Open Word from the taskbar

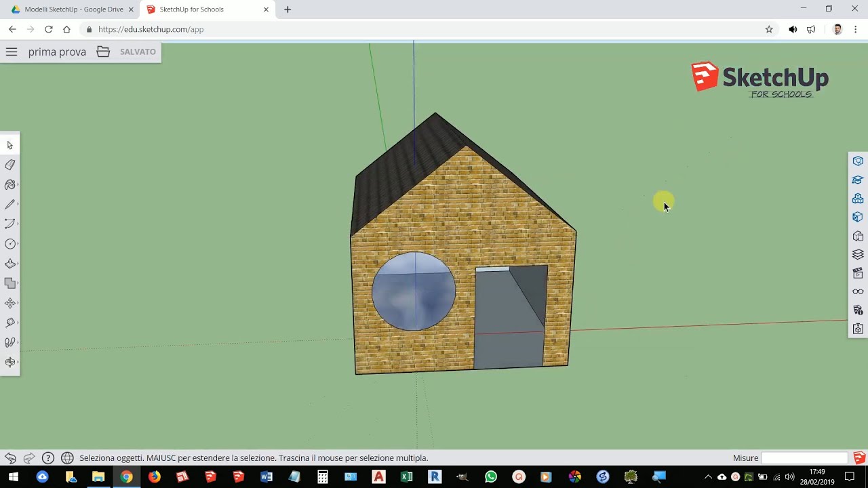click(x=267, y=477)
